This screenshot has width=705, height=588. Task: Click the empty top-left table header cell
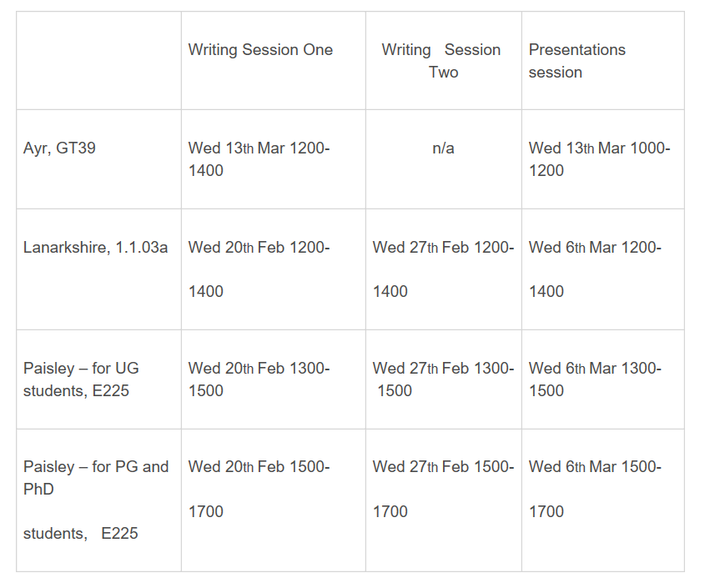98,61
